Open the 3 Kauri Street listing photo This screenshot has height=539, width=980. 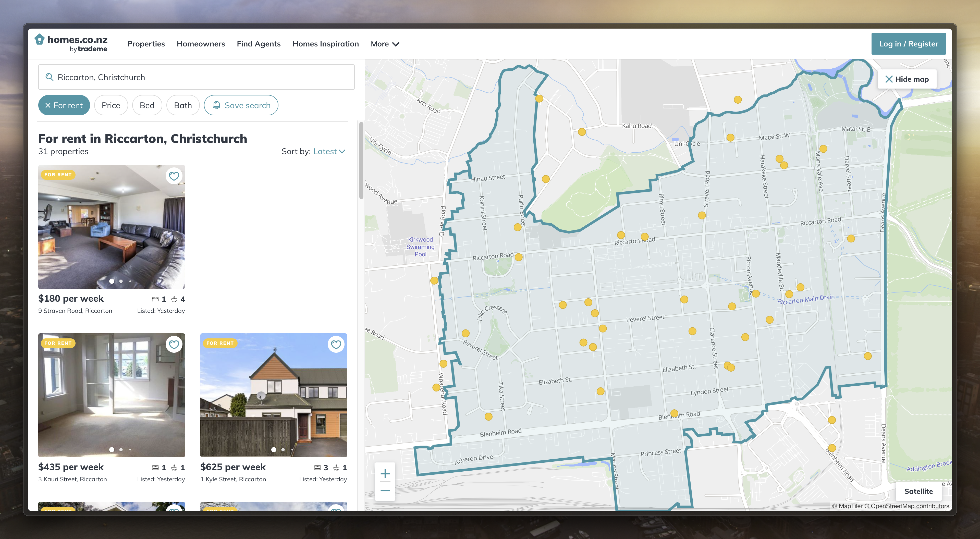click(x=112, y=395)
